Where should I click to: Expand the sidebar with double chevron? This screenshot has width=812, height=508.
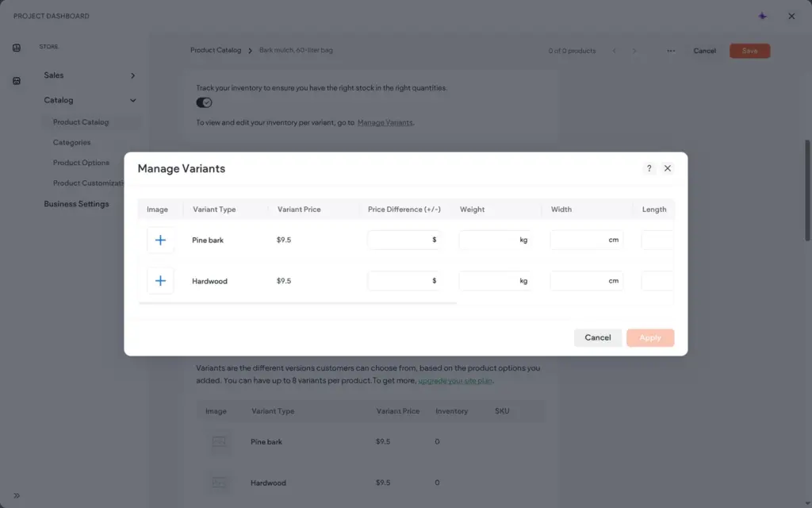click(x=17, y=495)
